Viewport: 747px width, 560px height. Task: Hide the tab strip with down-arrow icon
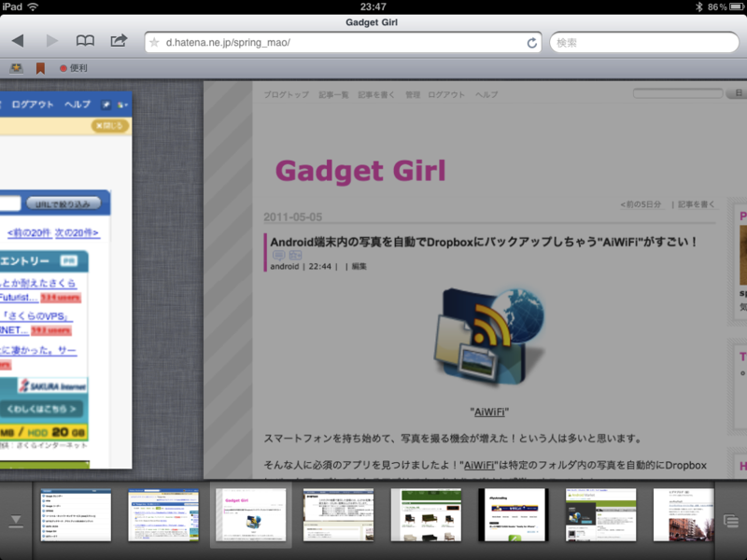click(x=16, y=521)
